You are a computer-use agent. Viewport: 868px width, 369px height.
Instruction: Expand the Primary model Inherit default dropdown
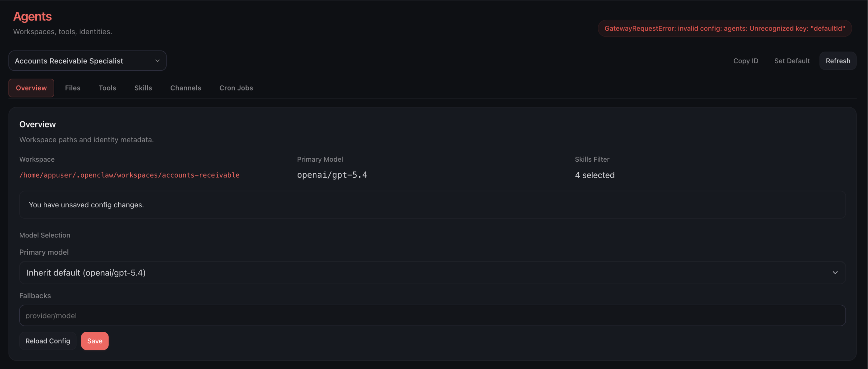pyautogui.click(x=432, y=272)
